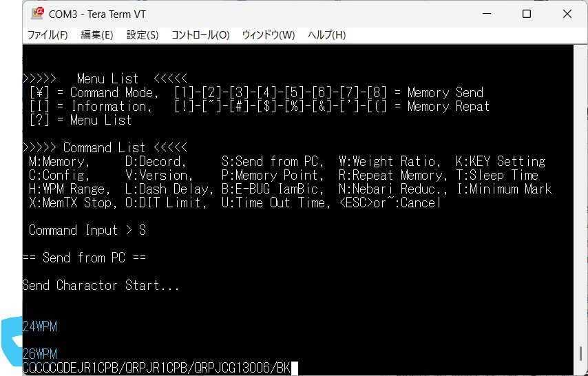Click the Tera Term icon in title bar
This screenshot has height=376, width=588.
(37, 14)
